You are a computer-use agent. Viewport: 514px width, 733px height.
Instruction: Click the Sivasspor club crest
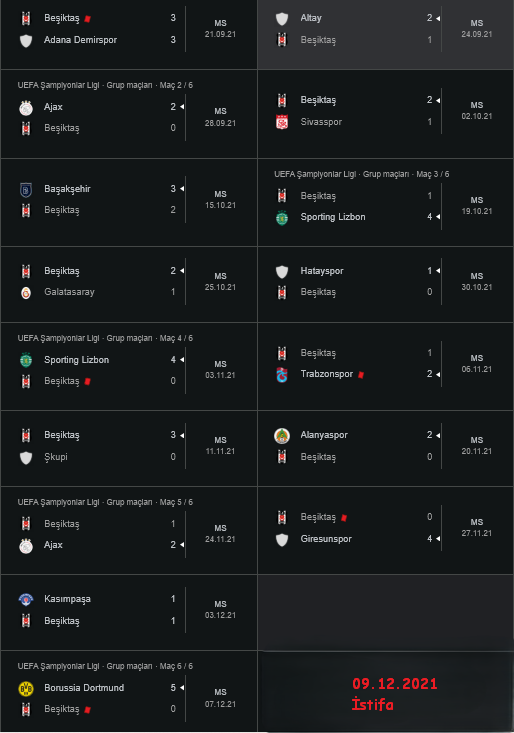click(282, 122)
